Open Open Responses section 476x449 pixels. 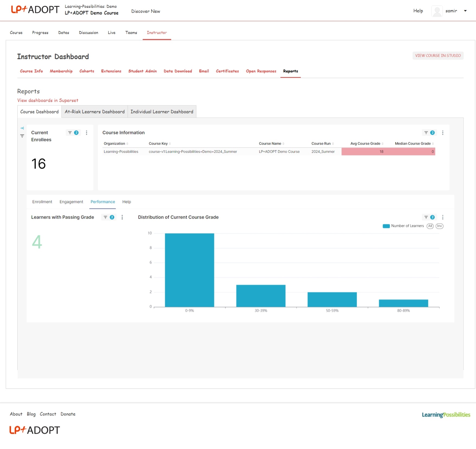click(x=261, y=71)
